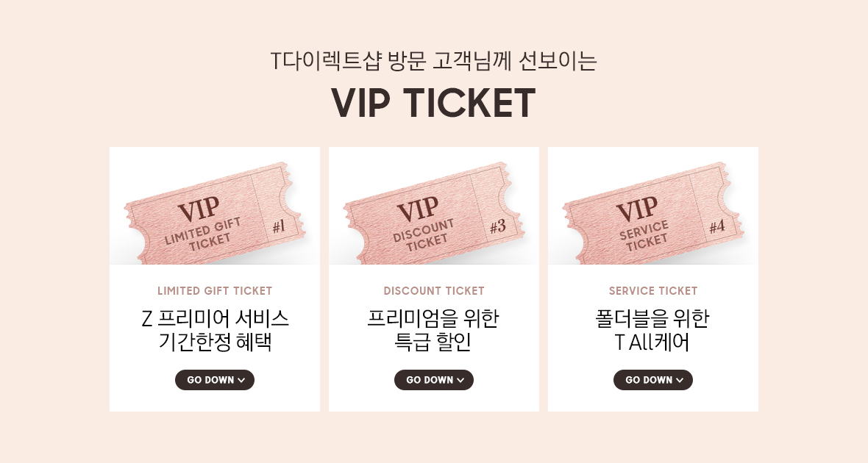
Task: Click GO DOWN under Service Ticket
Action: [x=653, y=380]
